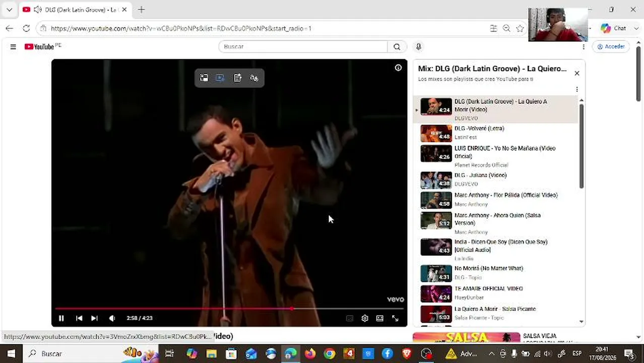
Task: Enter fullscreen mode on the video
Action: pos(395,318)
